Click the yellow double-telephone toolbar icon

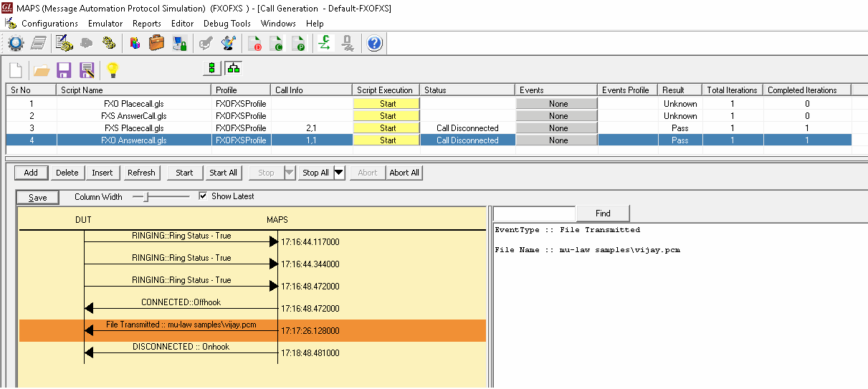pos(109,43)
